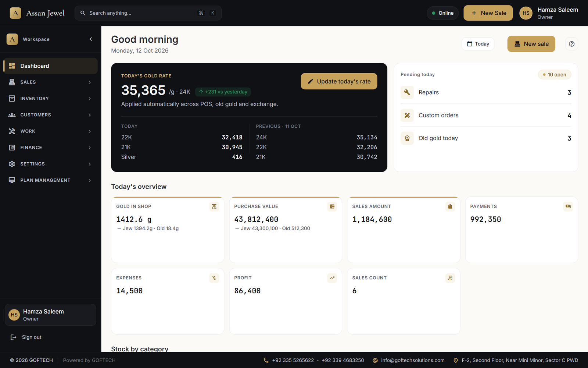Open the Settings sidebar item
588x368 pixels.
50,164
